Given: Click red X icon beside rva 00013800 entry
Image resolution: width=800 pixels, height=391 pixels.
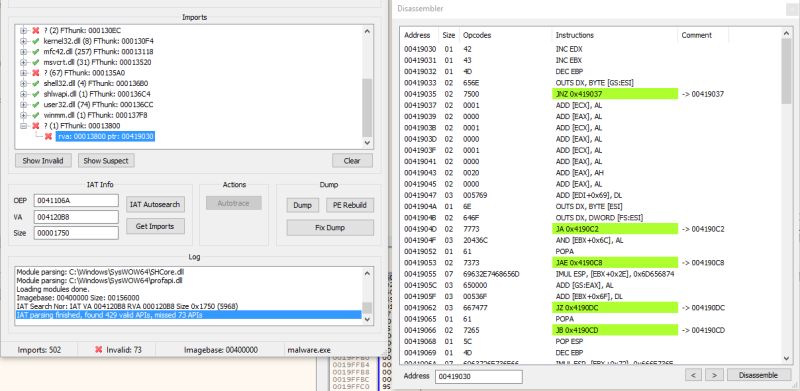Looking at the screenshot, I should tap(48, 136).
